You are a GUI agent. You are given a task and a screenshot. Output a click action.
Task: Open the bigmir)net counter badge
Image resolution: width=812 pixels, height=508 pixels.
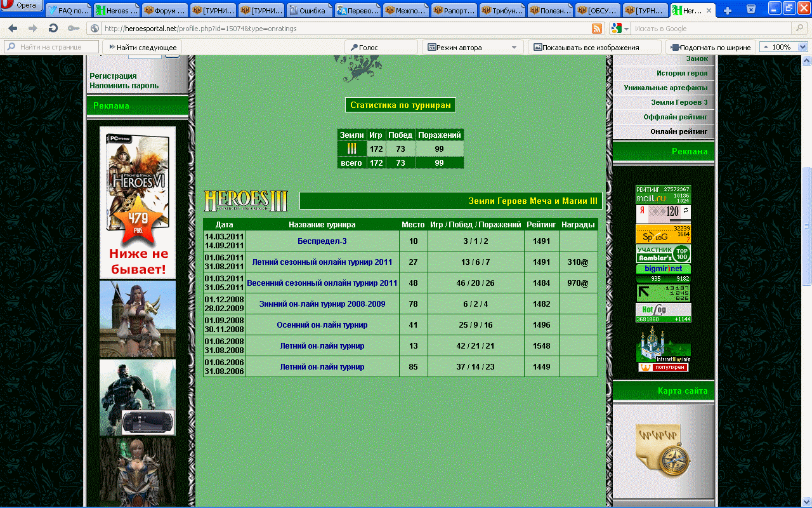tap(664, 273)
